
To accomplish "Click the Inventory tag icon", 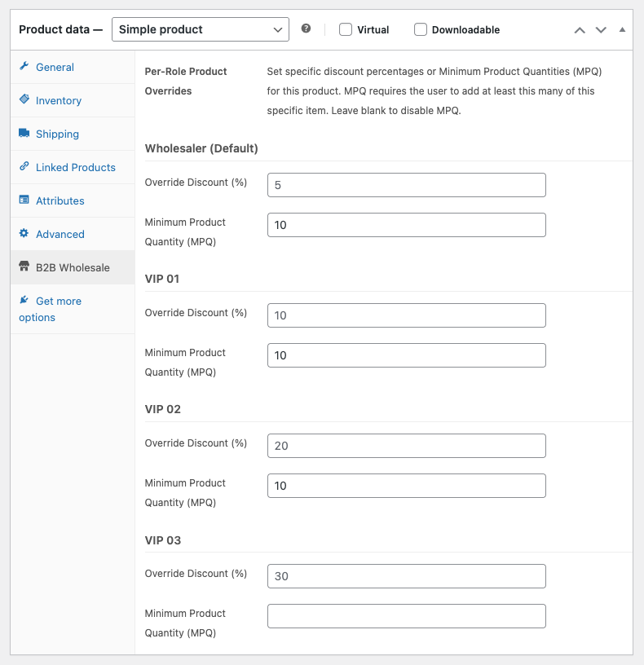I will click(x=24, y=100).
